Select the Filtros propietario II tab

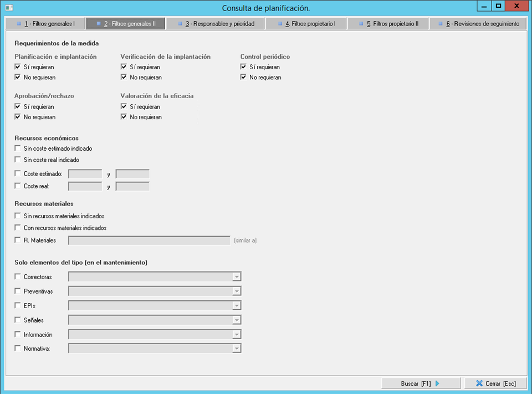(388, 24)
